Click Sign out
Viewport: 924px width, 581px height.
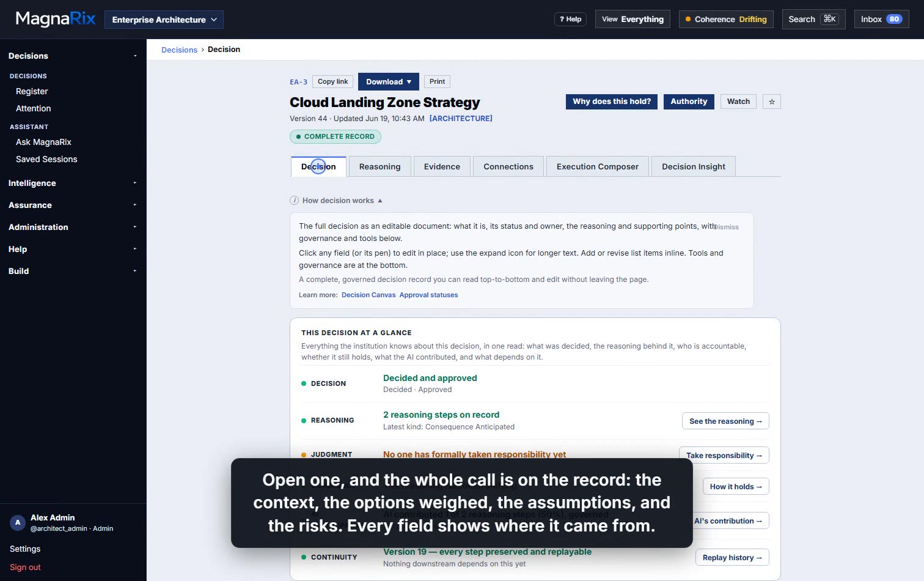pos(25,567)
